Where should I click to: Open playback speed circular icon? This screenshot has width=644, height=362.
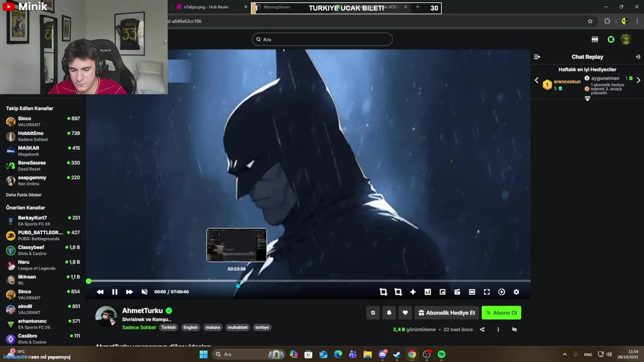tap(502, 292)
